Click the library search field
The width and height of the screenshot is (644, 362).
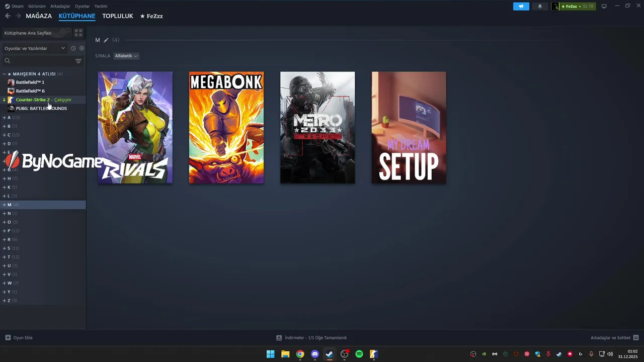click(38, 61)
